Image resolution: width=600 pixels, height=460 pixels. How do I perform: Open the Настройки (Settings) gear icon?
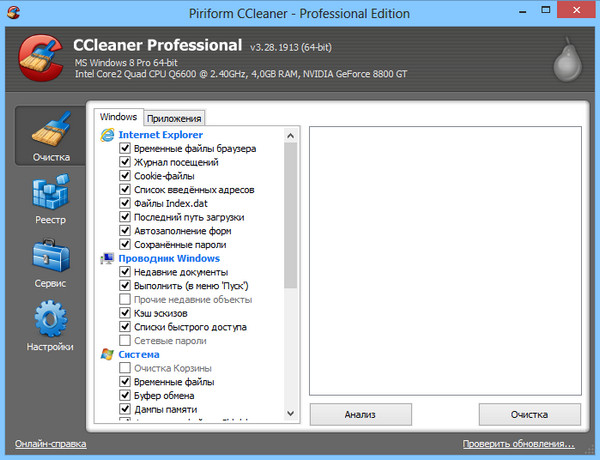point(50,327)
